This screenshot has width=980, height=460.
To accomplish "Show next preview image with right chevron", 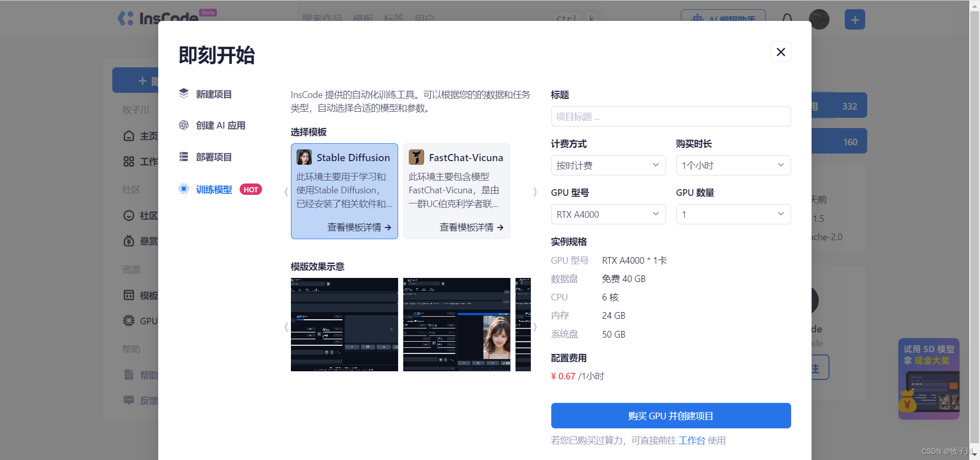I will tap(535, 327).
